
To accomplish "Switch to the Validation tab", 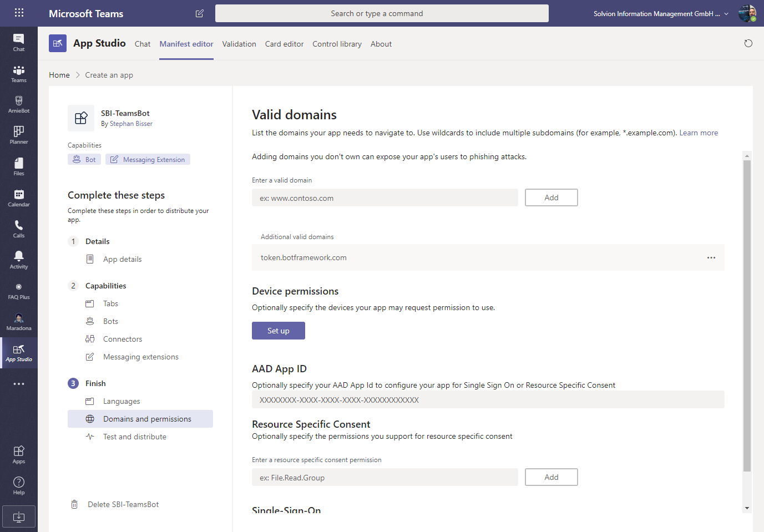I will [x=239, y=44].
